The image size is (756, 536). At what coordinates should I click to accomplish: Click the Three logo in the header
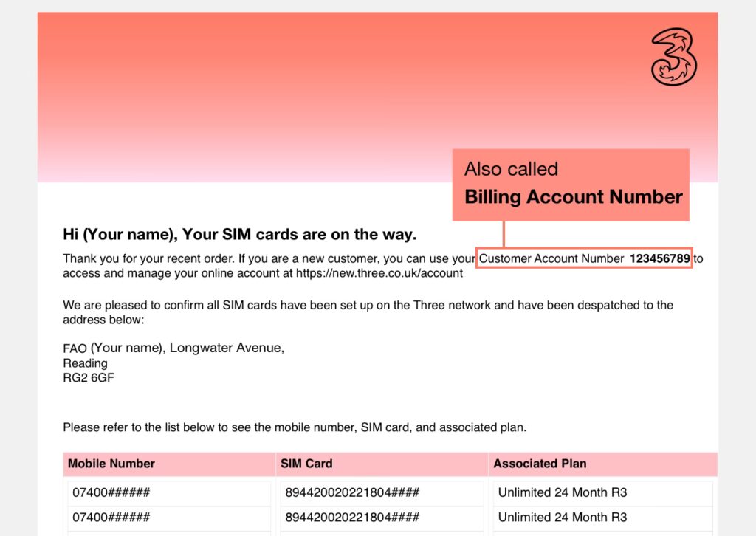pyautogui.click(x=673, y=56)
